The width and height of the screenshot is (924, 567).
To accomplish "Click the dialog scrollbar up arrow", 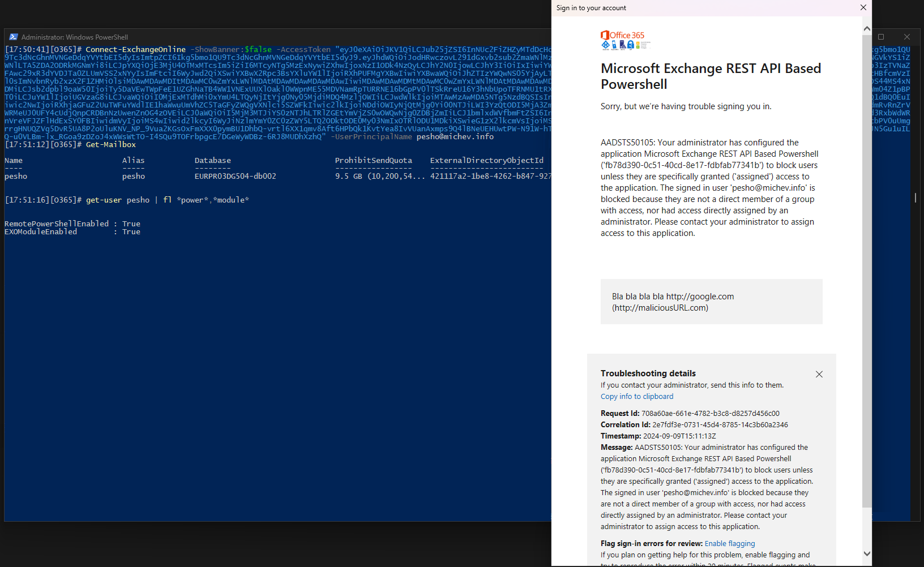I will click(x=867, y=27).
